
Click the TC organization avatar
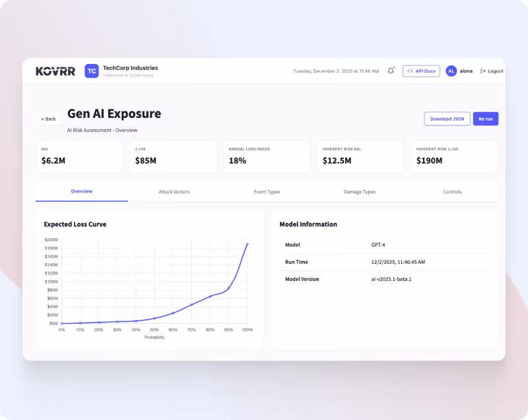[x=92, y=71]
